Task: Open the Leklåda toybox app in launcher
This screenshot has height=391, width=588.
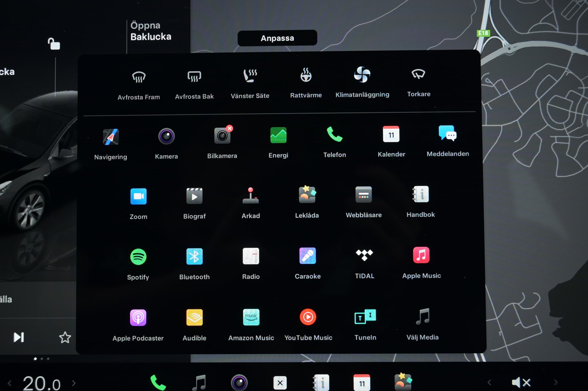Action: [307, 195]
